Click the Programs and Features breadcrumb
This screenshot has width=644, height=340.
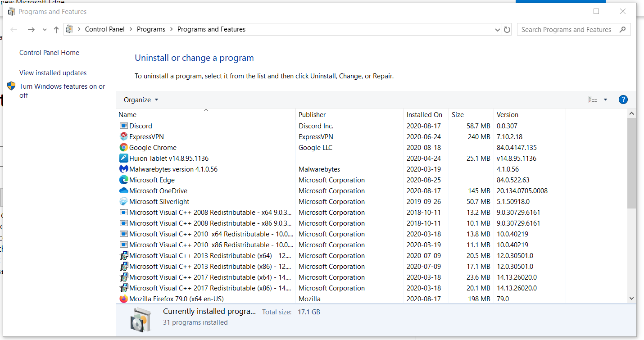click(211, 29)
